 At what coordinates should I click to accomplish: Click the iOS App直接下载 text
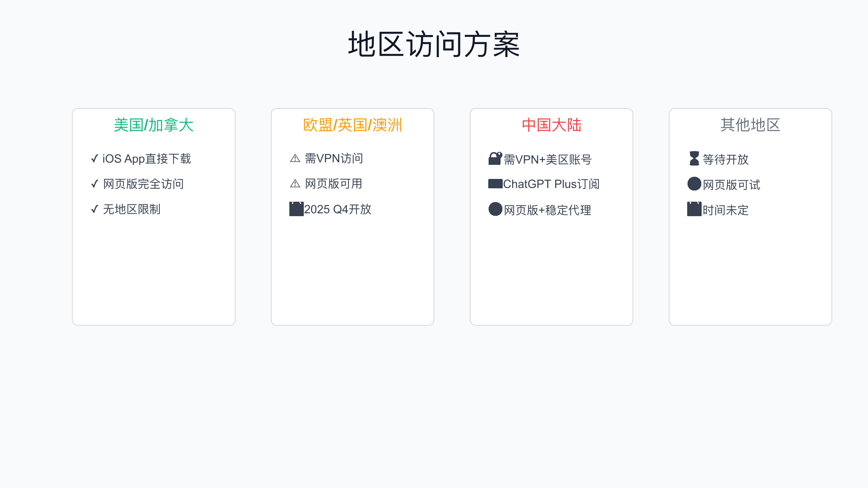(x=146, y=159)
